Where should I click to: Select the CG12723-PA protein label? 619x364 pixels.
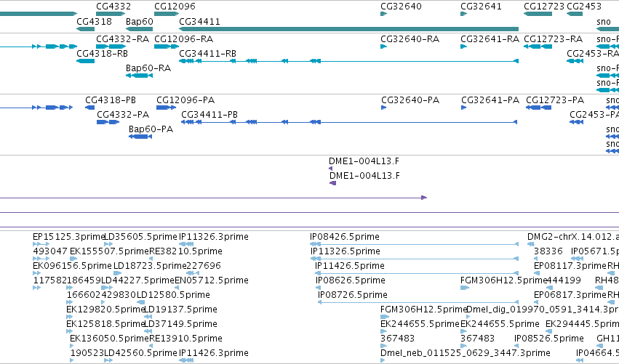[x=555, y=100]
